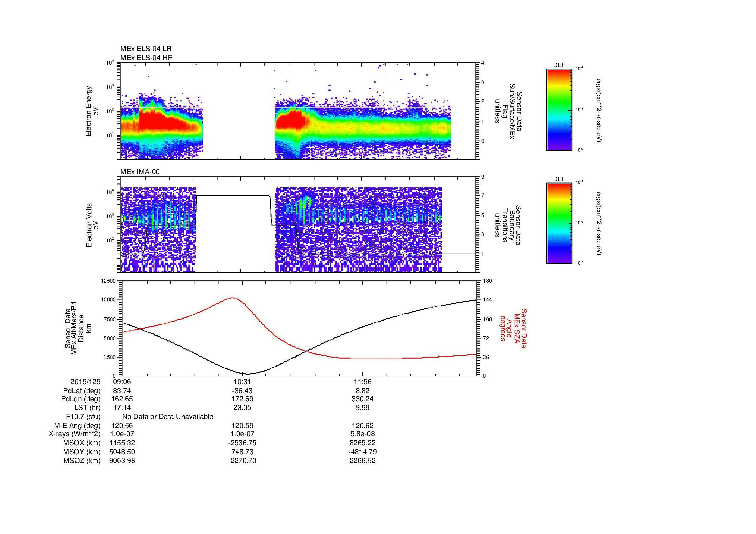Click the 'MSOZ (km)' row label
Image resolution: width=756 pixels, height=534 pixels.
click(82, 461)
